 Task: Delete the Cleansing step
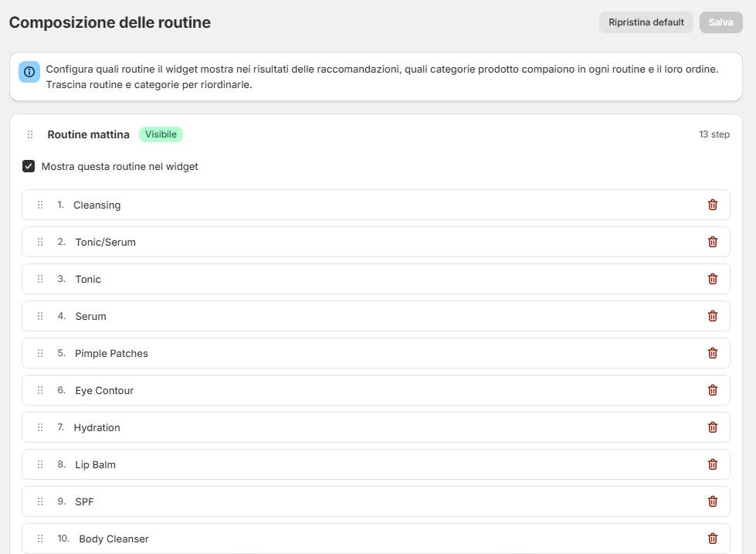(713, 205)
